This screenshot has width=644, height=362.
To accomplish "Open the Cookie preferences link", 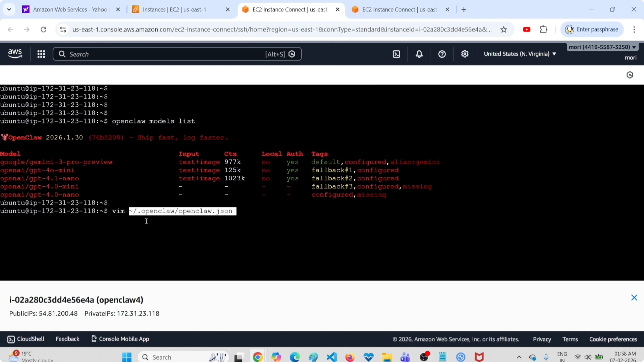I will click(x=613, y=339).
